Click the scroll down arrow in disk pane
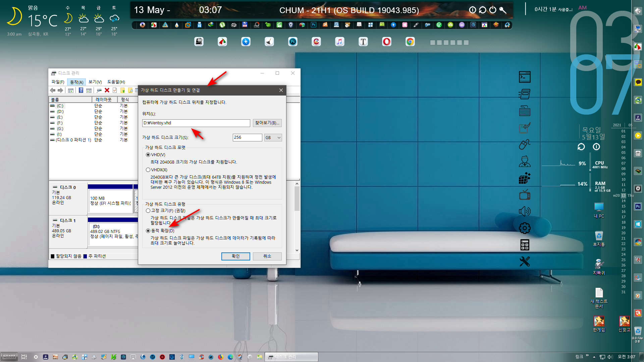This screenshot has height=362, width=644. pyautogui.click(x=297, y=250)
